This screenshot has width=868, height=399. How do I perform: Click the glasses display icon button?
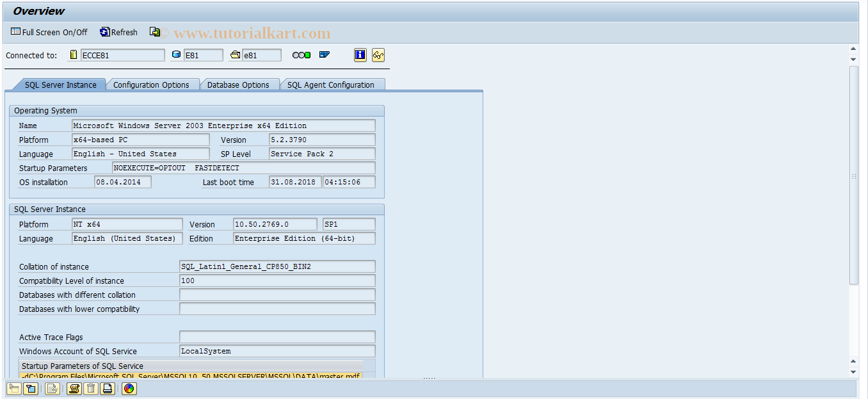tap(378, 55)
